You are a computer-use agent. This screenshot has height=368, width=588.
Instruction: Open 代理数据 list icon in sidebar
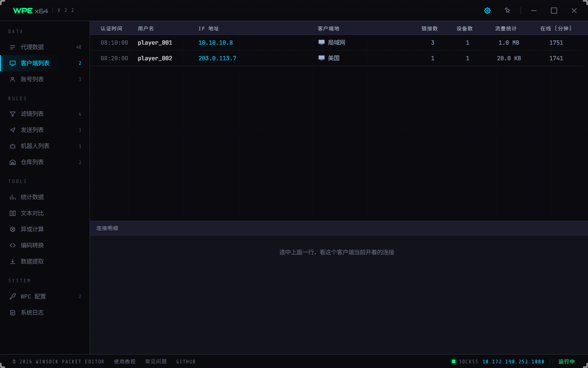pos(12,47)
